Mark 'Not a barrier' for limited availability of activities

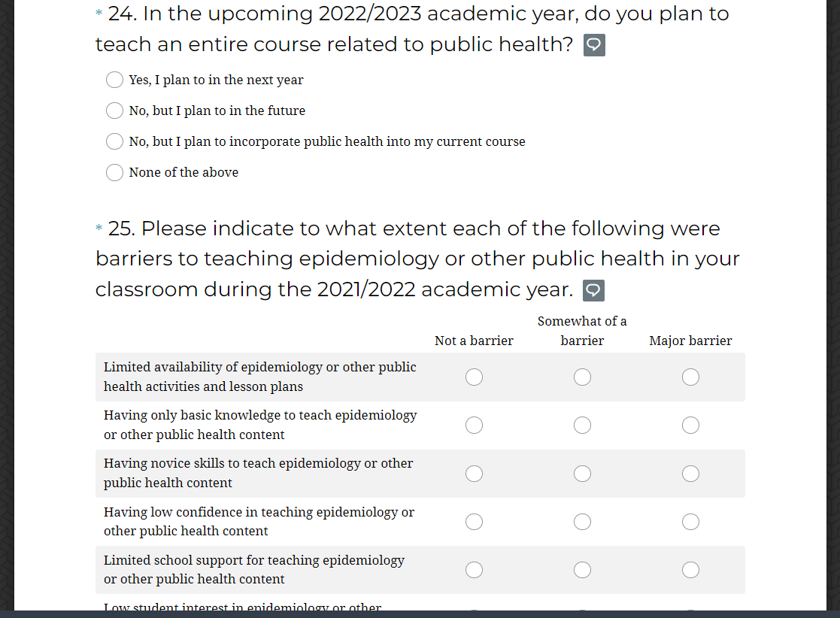[474, 377]
